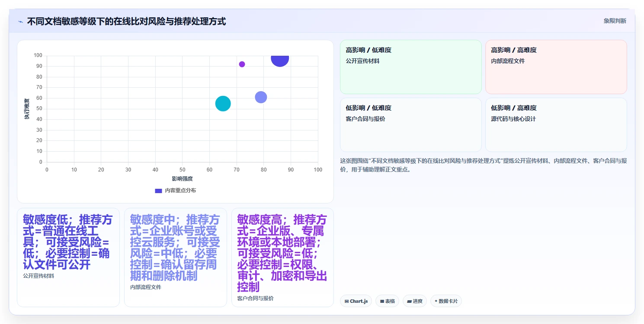Click 客户合同与报价 caption under third card

(x=256, y=298)
